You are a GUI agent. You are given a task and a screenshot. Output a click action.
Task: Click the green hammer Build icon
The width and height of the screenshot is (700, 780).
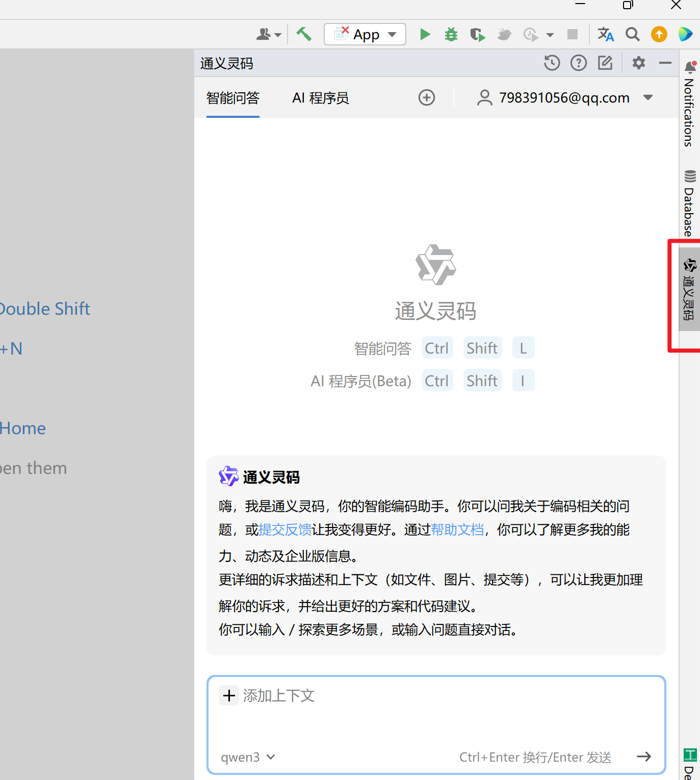pyautogui.click(x=304, y=34)
